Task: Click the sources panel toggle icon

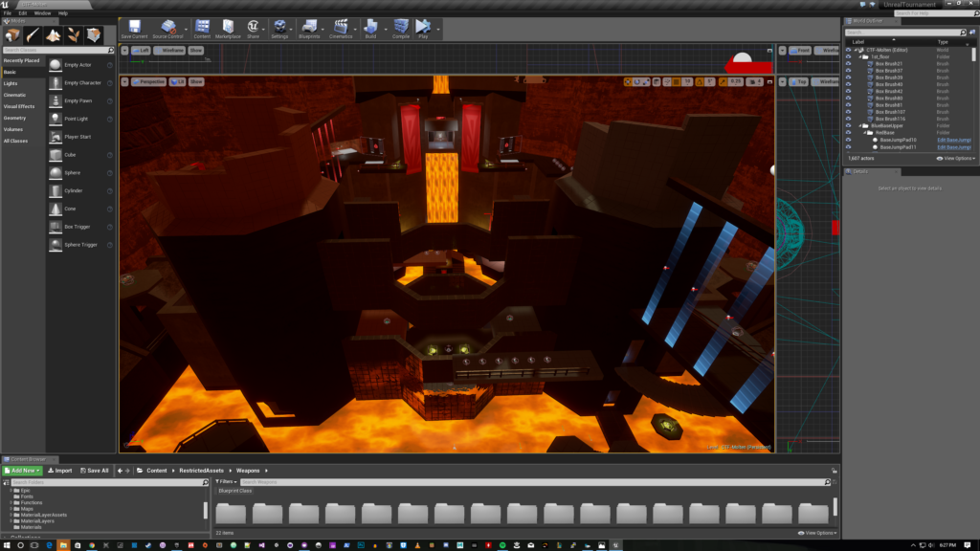Action: click(x=7, y=482)
